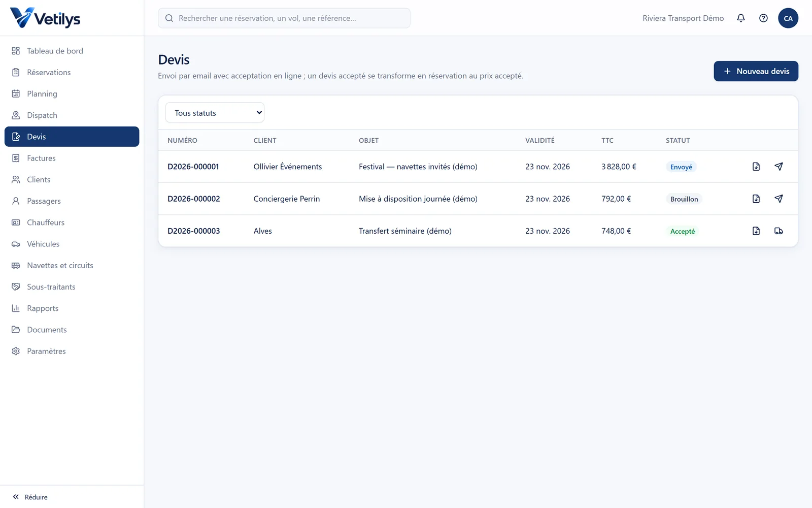Select Devis sidebar item
This screenshot has height=508, width=812.
(x=72, y=137)
